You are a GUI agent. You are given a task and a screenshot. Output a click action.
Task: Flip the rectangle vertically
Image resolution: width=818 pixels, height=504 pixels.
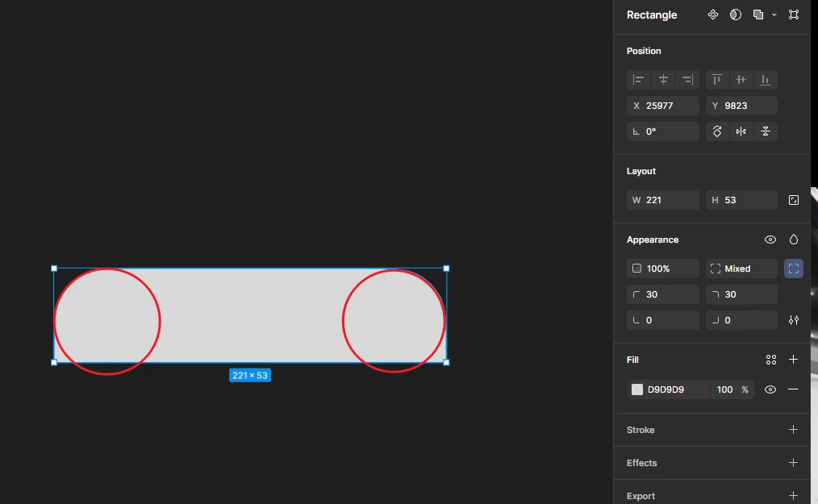coord(766,131)
